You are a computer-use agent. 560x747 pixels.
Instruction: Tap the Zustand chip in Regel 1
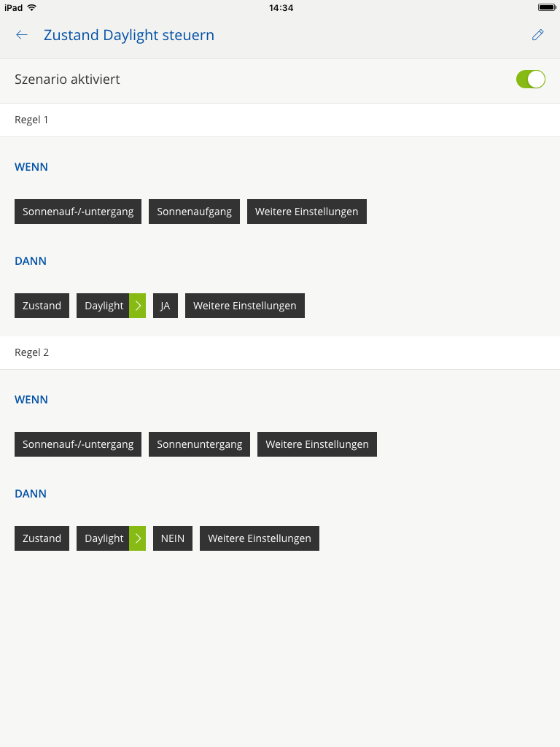[42, 306]
